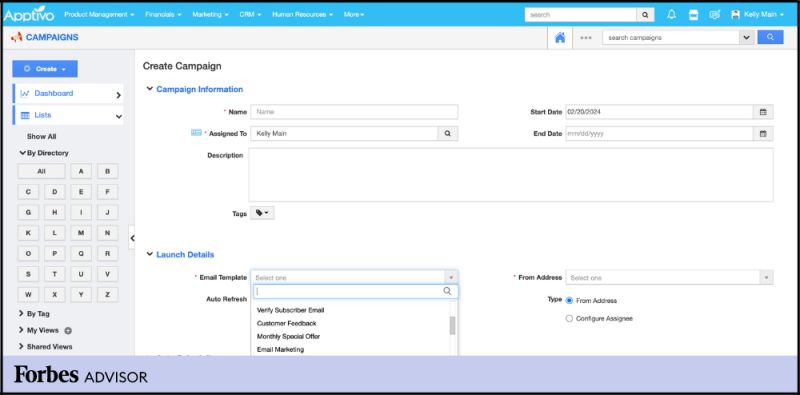Click the search campaigns input field

coord(671,37)
